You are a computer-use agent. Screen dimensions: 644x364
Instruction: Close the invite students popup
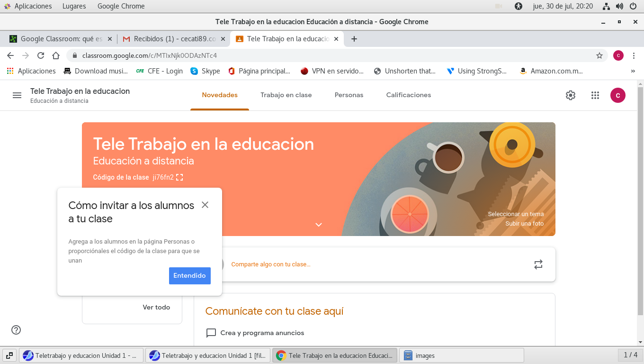coord(205,205)
